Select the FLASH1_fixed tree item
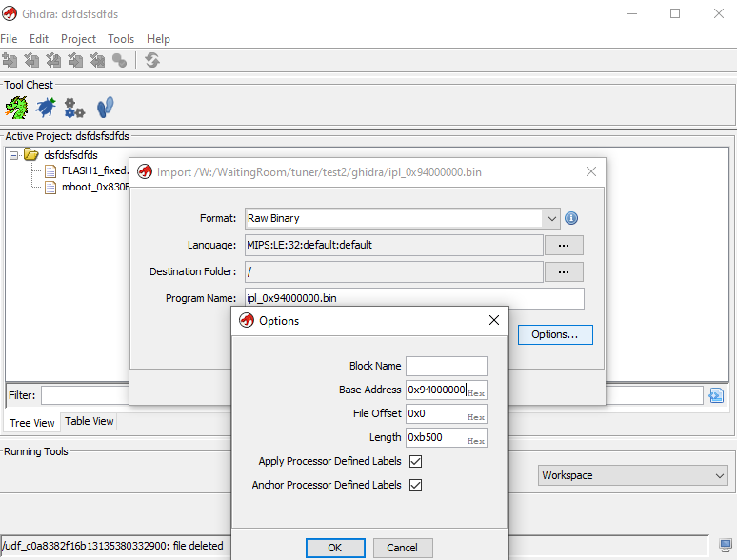The image size is (737, 560). (95, 170)
